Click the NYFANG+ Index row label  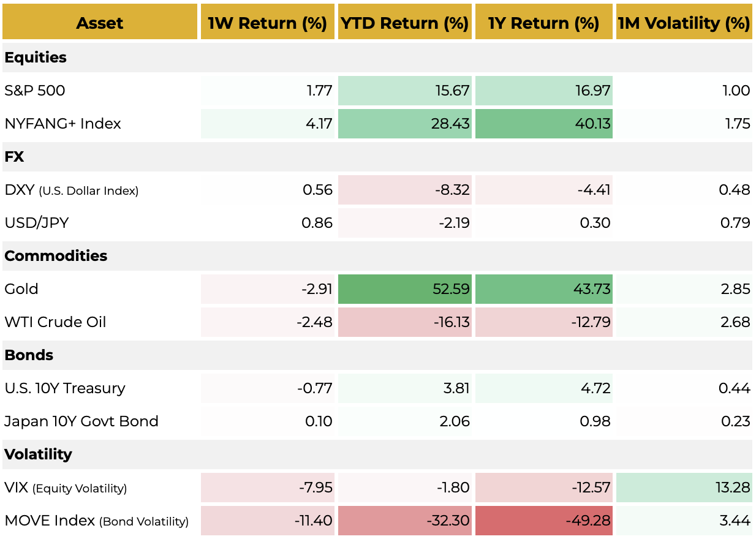pos(62,124)
